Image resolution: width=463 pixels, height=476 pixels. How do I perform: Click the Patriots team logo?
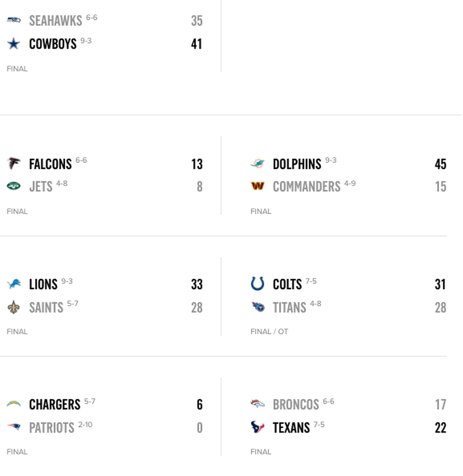[x=14, y=427]
